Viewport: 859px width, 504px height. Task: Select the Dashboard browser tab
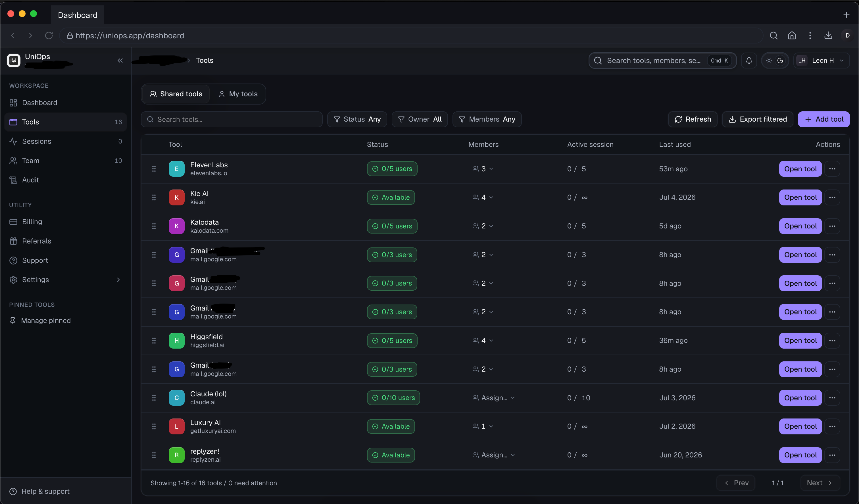coord(77,15)
